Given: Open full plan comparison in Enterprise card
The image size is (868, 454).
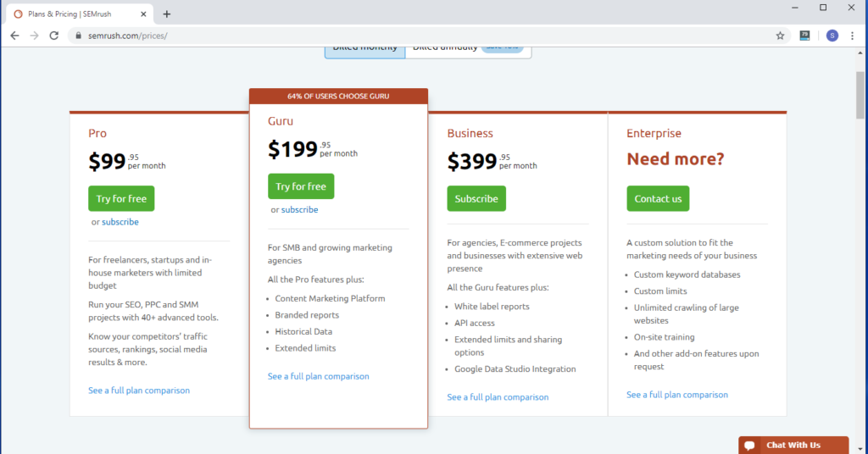Looking at the screenshot, I should point(677,395).
